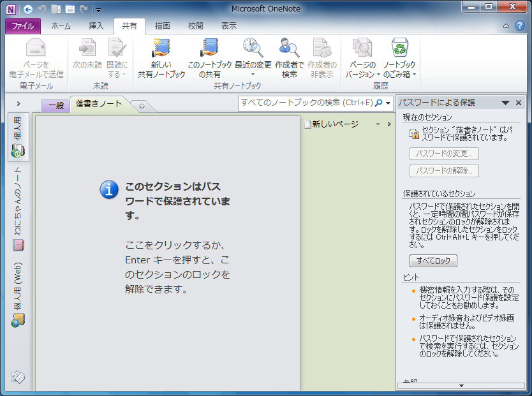Open the task pane options dropdown triangle
The image size is (532, 396).
(x=505, y=103)
